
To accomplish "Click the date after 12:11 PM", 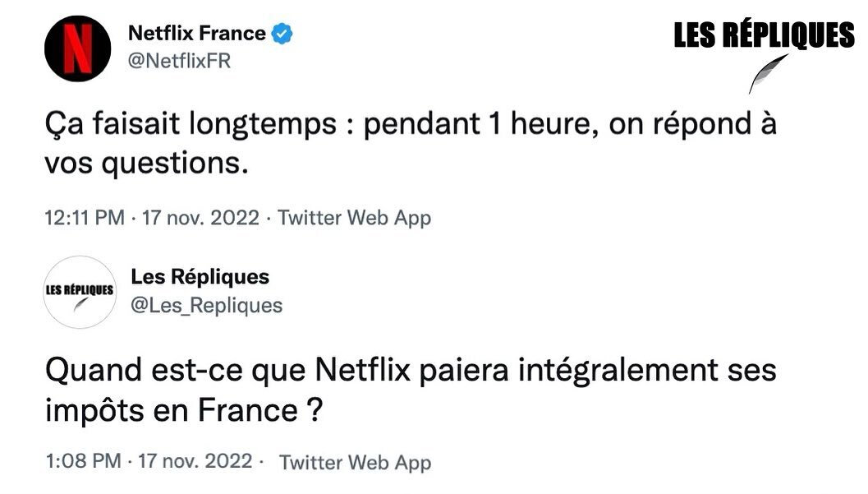I will click(200, 219).
